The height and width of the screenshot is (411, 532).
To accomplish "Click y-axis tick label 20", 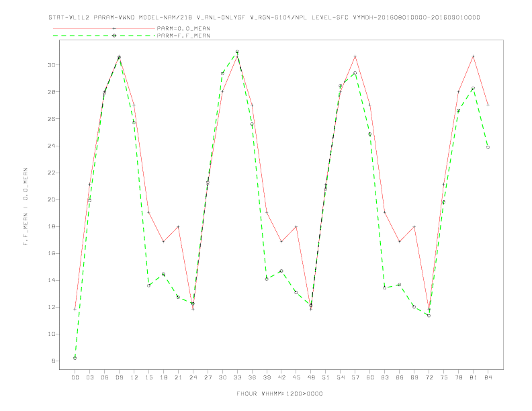I will click(52, 199).
